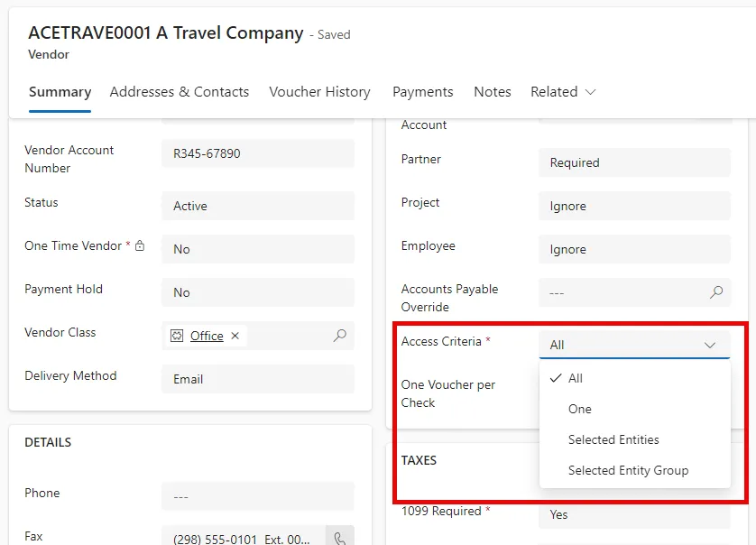
Task: Open the Access Criteria dropdown
Action: pos(634,345)
